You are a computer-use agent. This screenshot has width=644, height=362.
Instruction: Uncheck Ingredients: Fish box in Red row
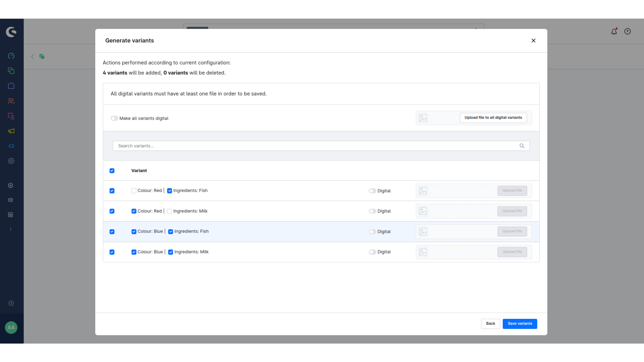(169, 191)
